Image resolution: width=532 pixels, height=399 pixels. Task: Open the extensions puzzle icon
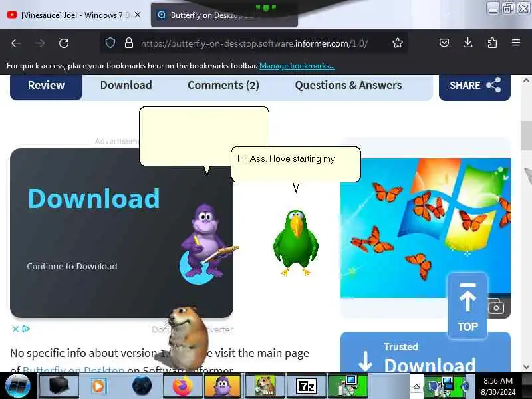pyautogui.click(x=492, y=43)
